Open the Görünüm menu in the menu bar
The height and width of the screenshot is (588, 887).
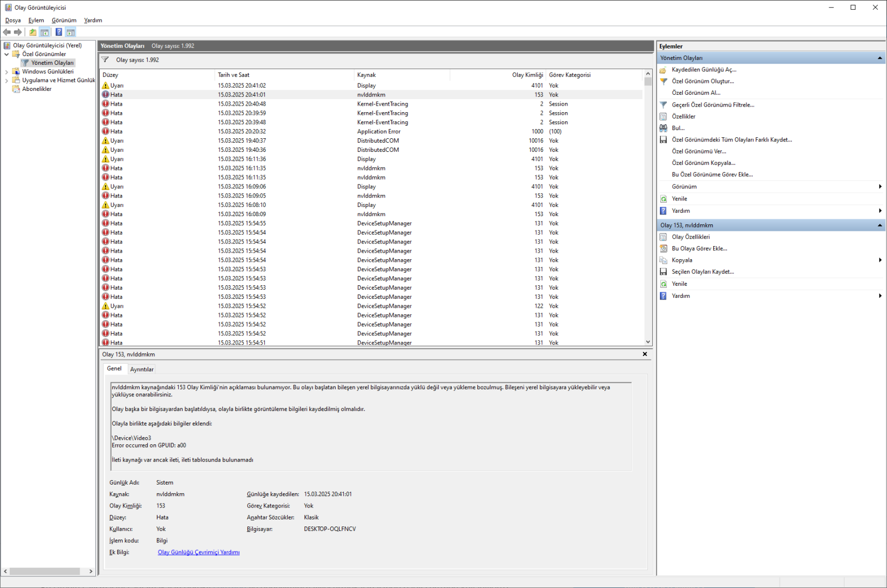(64, 20)
